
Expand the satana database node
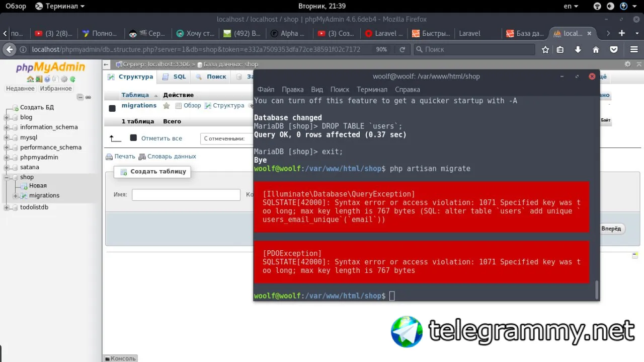click(7, 167)
